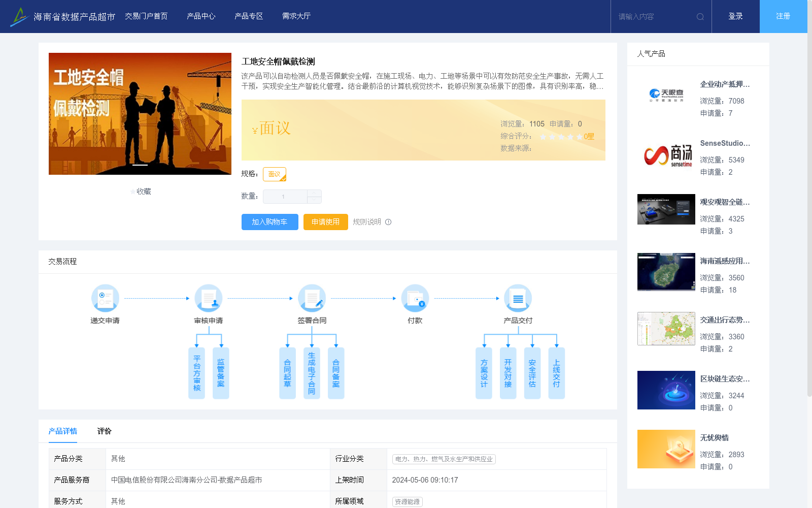Open the 商汤 sensetime product thumbnail

pos(666,154)
